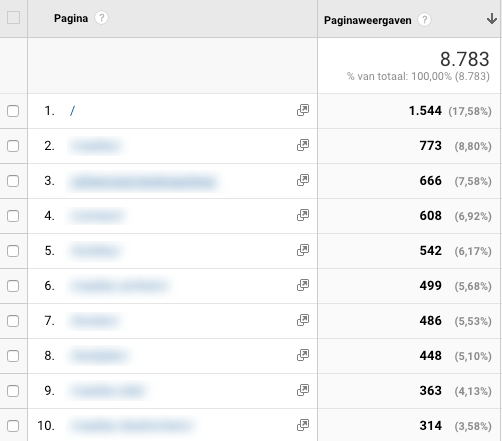Sort by Pagina column header

(x=71, y=18)
